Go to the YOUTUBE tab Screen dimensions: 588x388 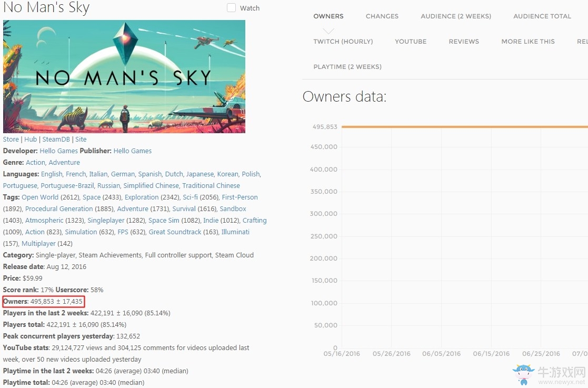[411, 42]
